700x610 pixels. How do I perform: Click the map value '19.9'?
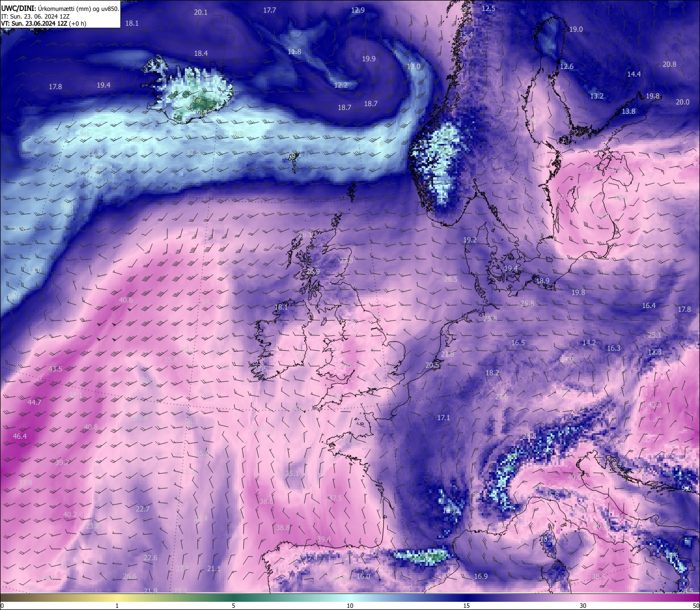[369, 59]
